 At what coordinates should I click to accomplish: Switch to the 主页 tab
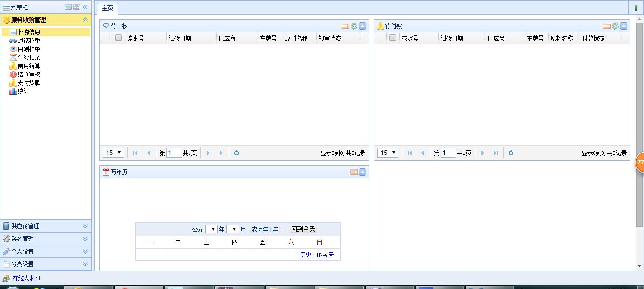point(107,8)
